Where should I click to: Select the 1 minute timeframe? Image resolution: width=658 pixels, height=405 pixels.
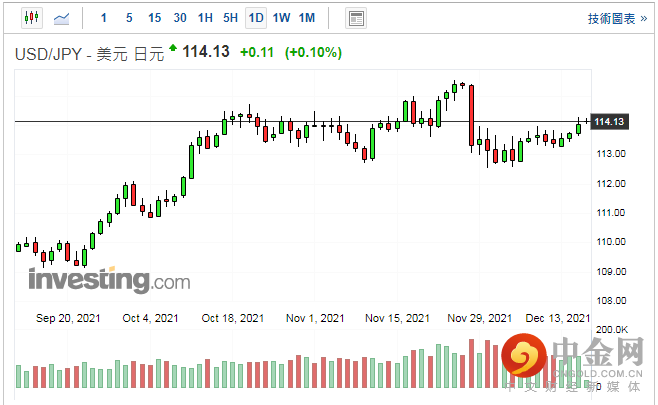click(104, 18)
